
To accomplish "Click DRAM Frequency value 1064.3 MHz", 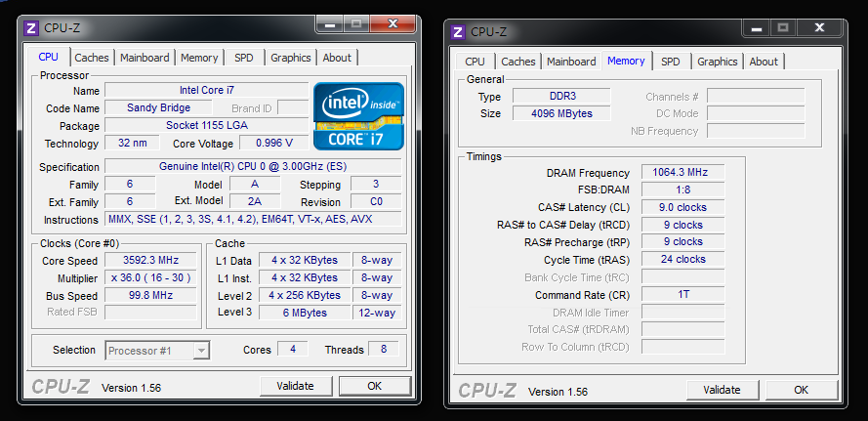I will (683, 172).
